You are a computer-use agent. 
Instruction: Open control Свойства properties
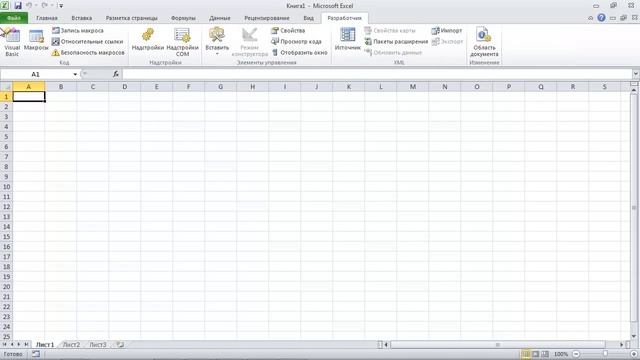click(288, 31)
